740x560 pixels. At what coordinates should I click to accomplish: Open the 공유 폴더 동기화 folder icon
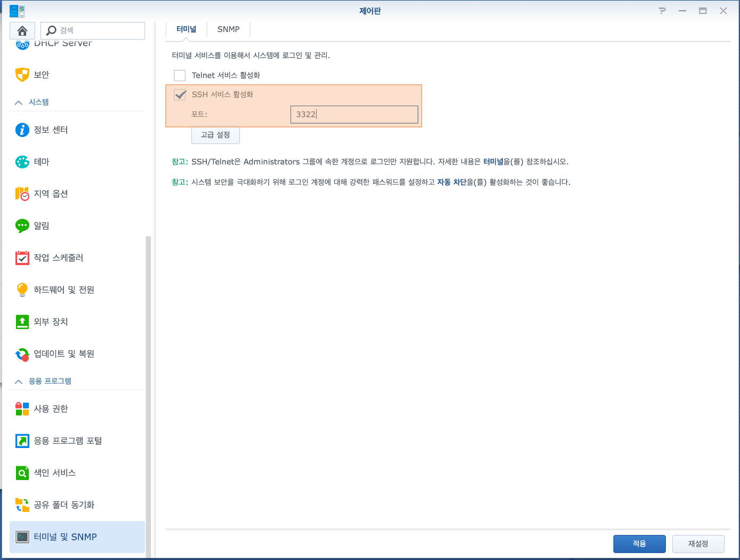tap(22, 505)
